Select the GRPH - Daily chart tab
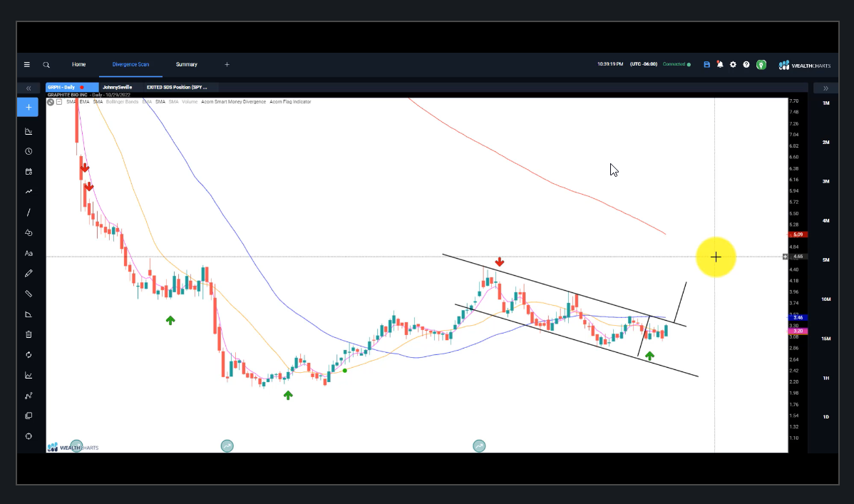Screen dimensions: 854x504 (72, 87)
